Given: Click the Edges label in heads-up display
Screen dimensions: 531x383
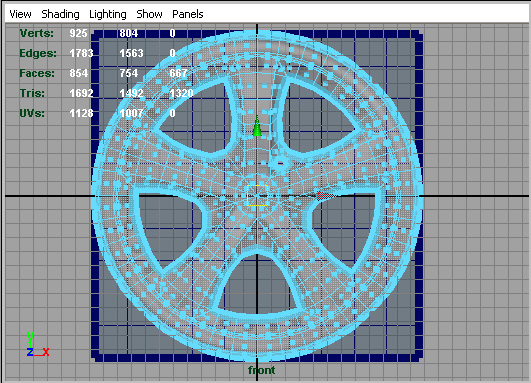Looking at the screenshot, I should [x=38, y=53].
